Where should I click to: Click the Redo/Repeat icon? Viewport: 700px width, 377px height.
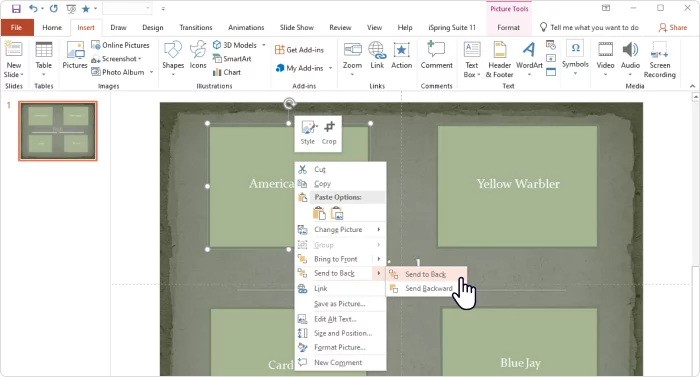[54, 8]
